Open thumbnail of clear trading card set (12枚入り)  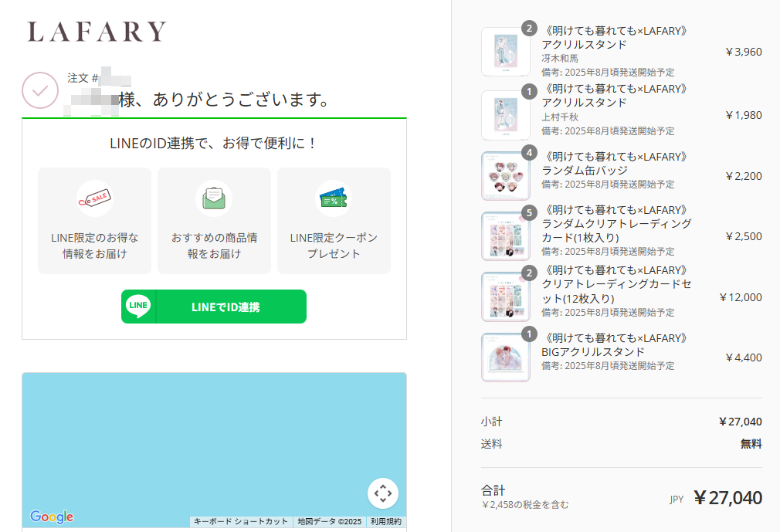click(505, 296)
